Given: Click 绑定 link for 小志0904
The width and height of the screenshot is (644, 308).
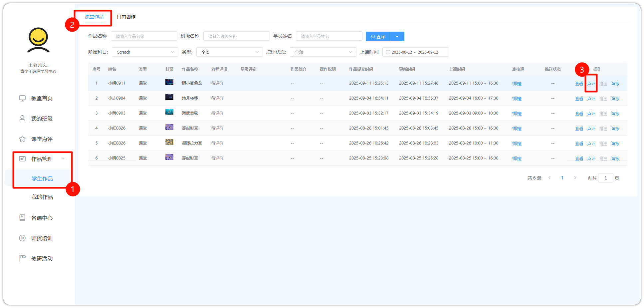Looking at the screenshot, I should click(517, 99).
